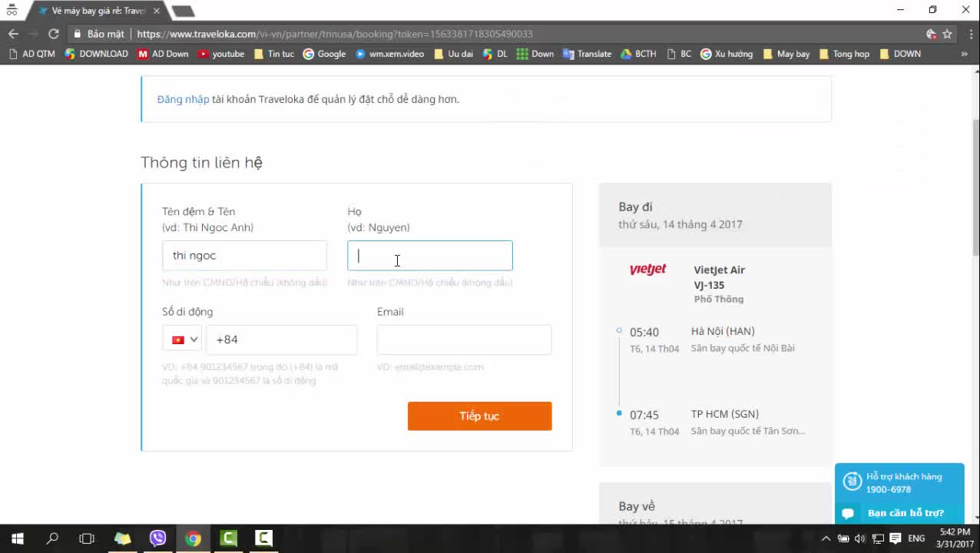
Task: Open Tin tuc bookmark folder
Action: pos(273,54)
